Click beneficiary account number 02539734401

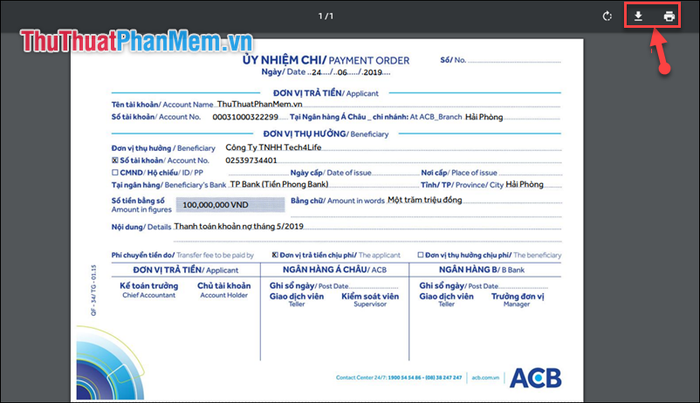[251, 160]
